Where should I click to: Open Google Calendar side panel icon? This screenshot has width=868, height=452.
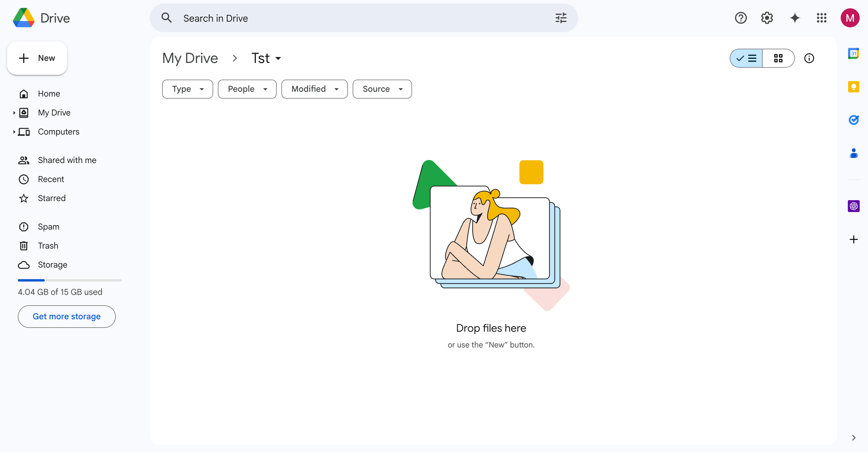tap(853, 53)
